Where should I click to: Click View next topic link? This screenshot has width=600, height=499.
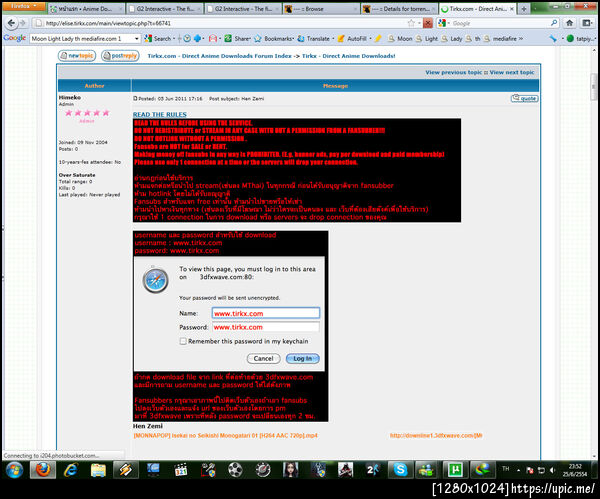tap(512, 72)
